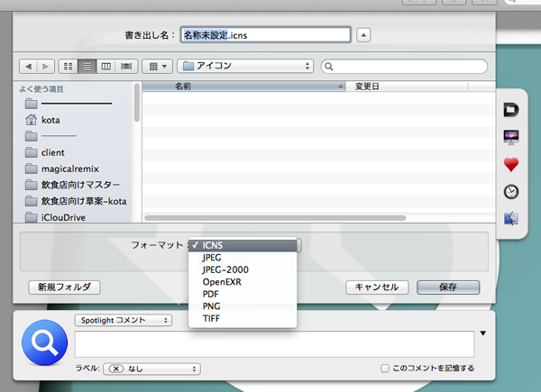Viewport: 541px width, 392px height.
Task: Click the Finder icon in side panel
Action: [x=511, y=219]
